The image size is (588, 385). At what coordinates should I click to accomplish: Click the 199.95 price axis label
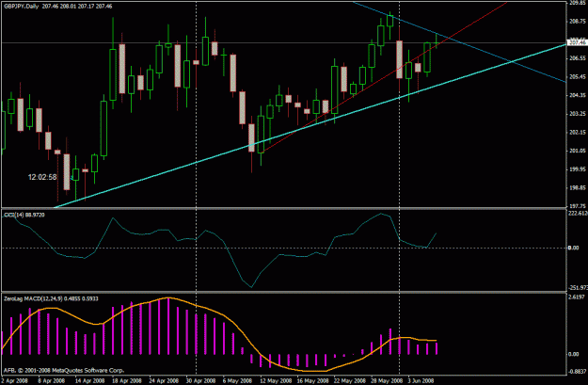coord(578,169)
